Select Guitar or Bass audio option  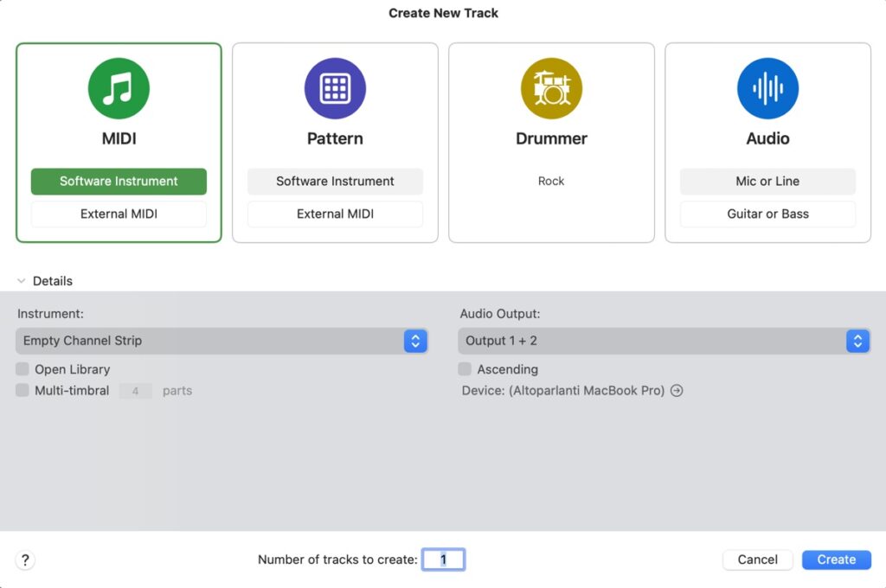tap(767, 214)
